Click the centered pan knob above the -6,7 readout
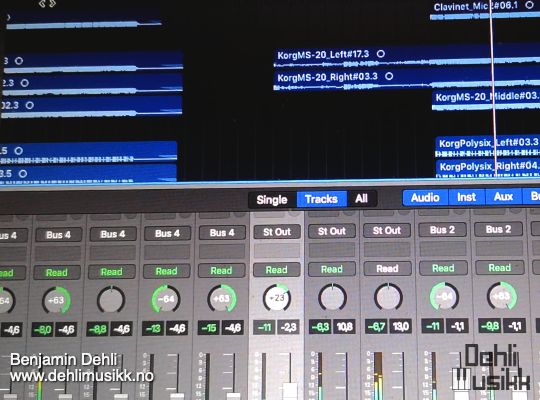 388,296
